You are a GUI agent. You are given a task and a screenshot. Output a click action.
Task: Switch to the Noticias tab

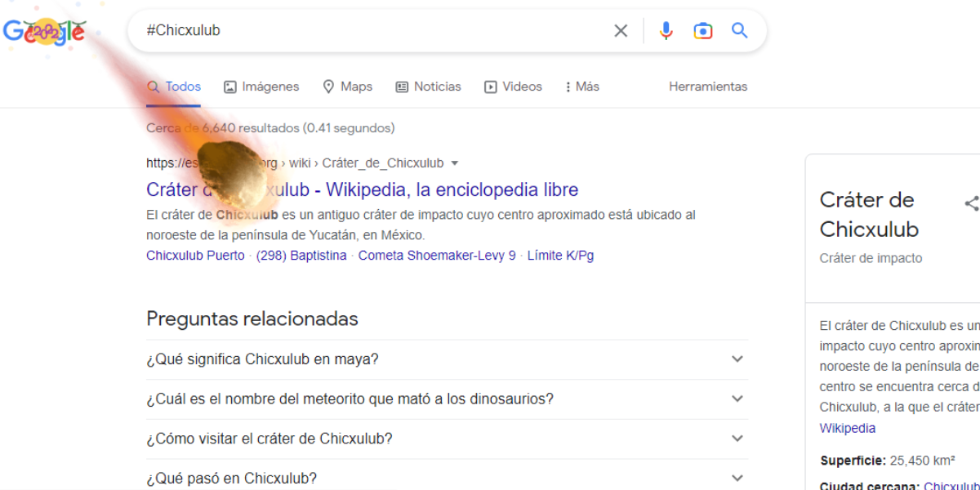click(428, 87)
